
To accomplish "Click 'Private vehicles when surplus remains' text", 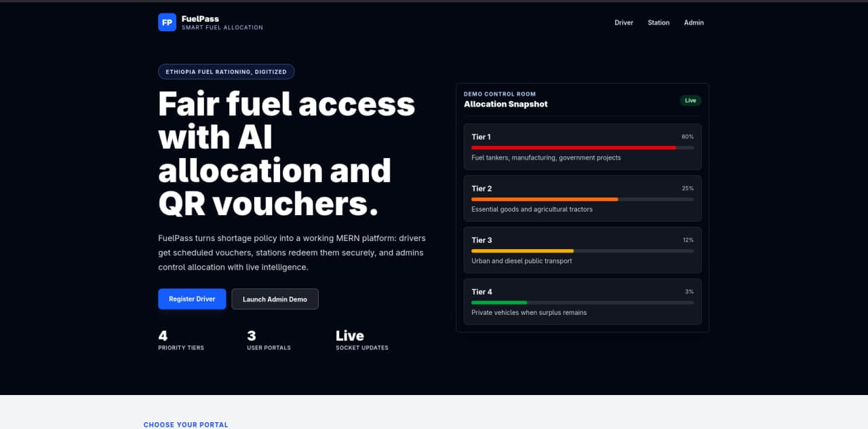I will click(x=529, y=312).
